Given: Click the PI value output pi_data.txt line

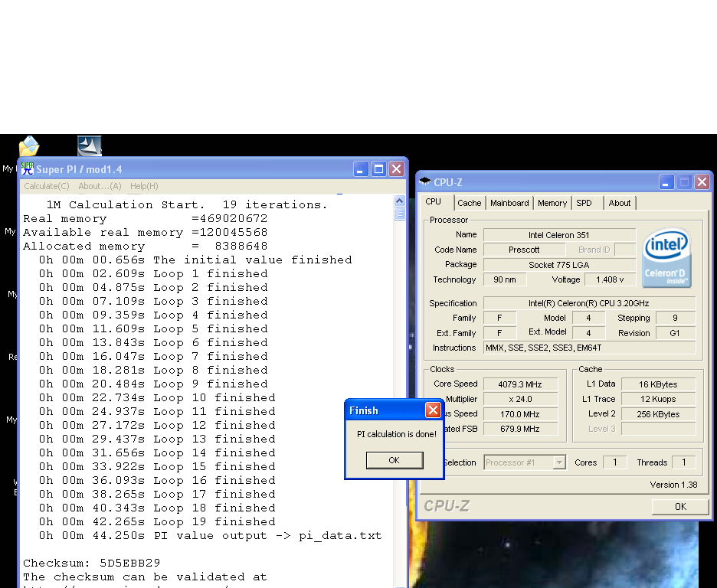Looking at the screenshot, I should (x=210, y=535).
